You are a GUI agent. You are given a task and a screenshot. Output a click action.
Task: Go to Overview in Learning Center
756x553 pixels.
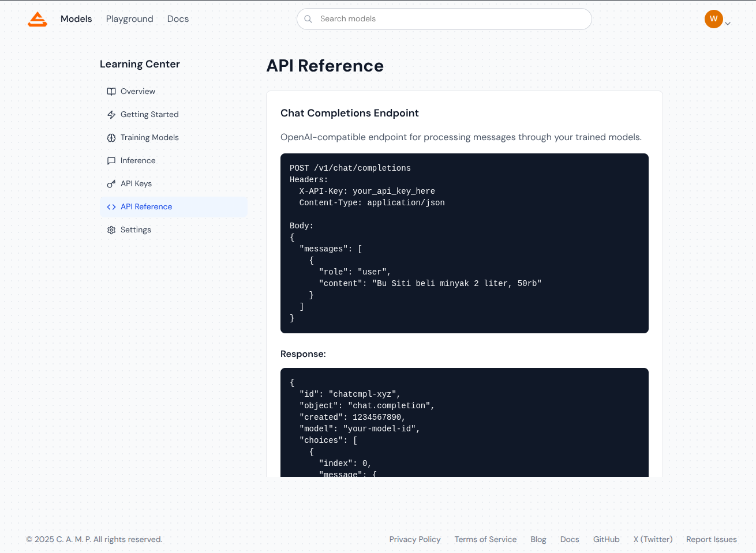[x=174, y=91]
